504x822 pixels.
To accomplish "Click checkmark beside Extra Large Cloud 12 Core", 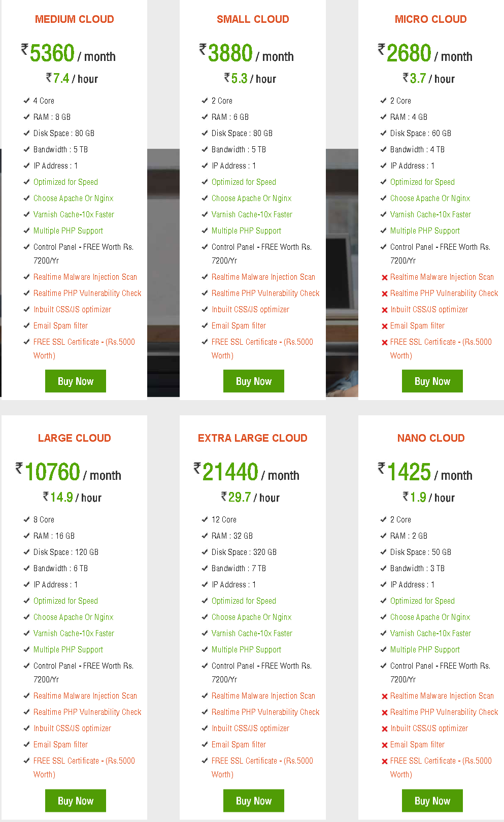I will (205, 519).
